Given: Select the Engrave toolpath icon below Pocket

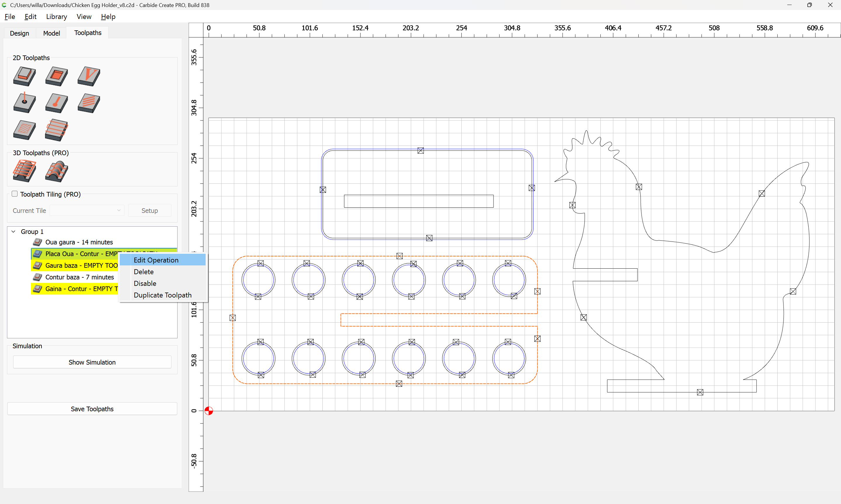Looking at the screenshot, I should [x=56, y=103].
